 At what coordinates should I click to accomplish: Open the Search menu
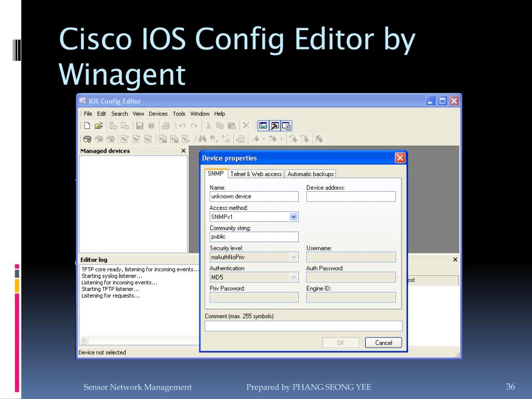pos(119,114)
